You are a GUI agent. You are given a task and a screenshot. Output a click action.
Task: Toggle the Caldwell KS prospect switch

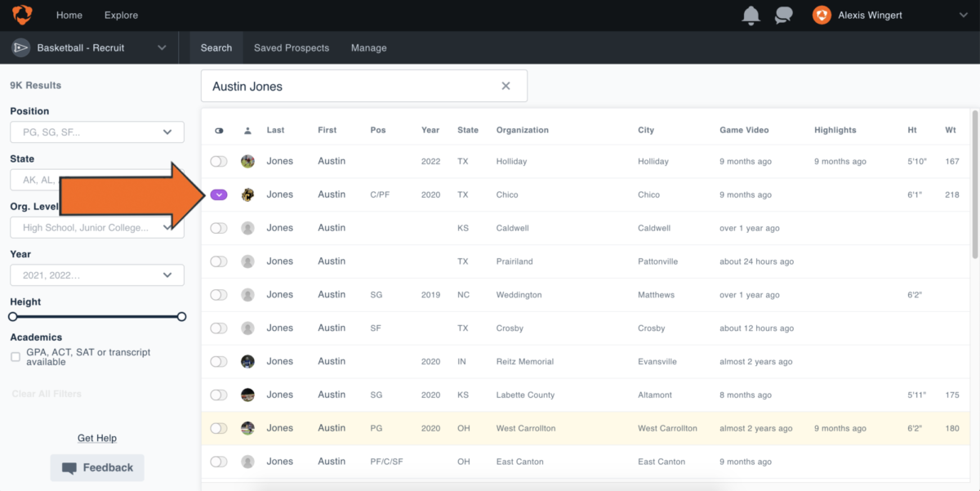(x=219, y=228)
